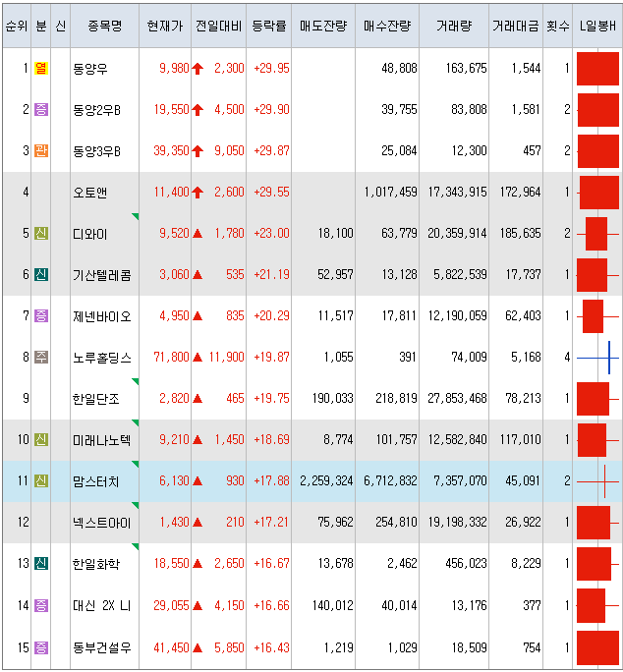Sort by 등락률 column header
Screen dimensions: 623x672
click(269, 27)
